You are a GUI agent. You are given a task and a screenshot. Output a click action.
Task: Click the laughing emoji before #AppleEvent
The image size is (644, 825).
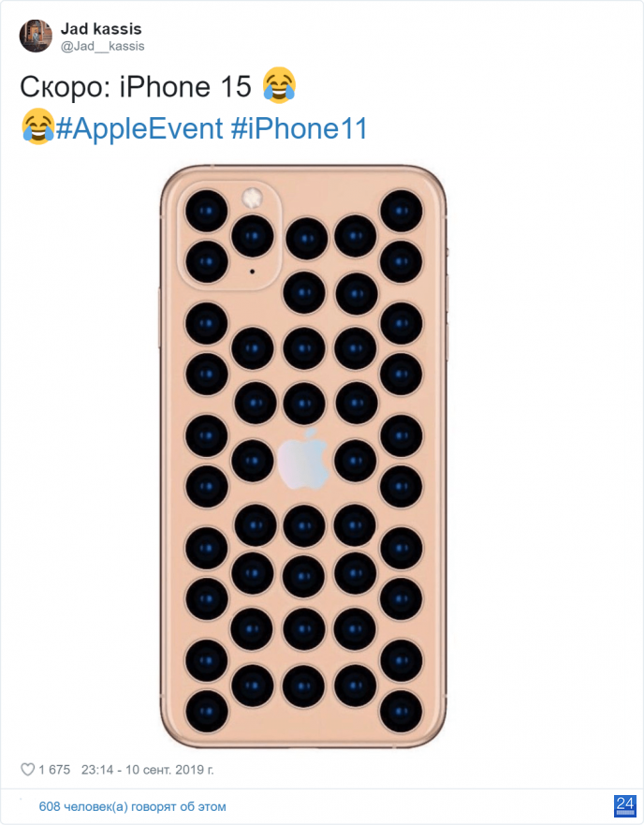click(37, 126)
